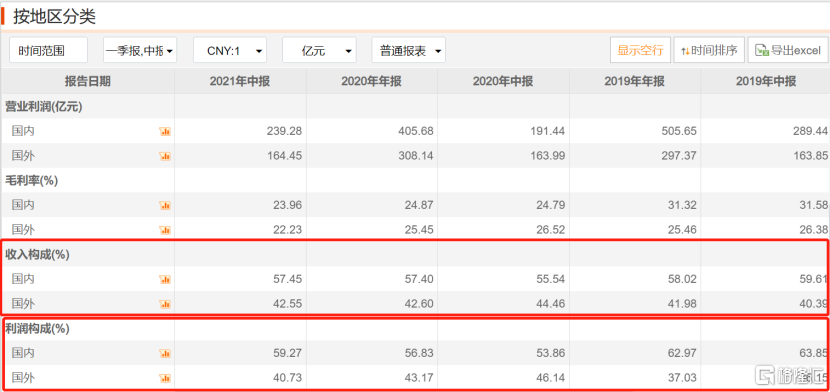Select cell value 56.83
The height and width of the screenshot is (392, 830).
pos(419,353)
